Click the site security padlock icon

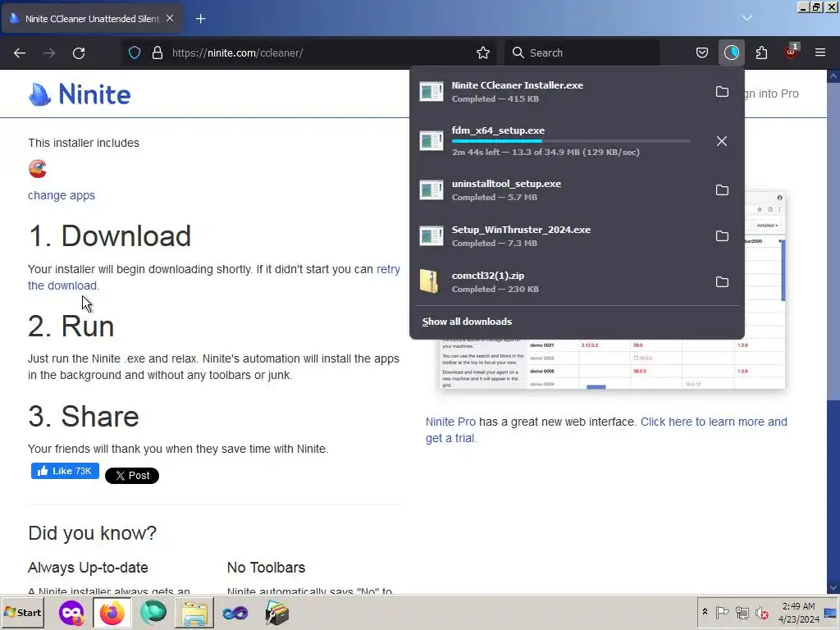click(157, 53)
